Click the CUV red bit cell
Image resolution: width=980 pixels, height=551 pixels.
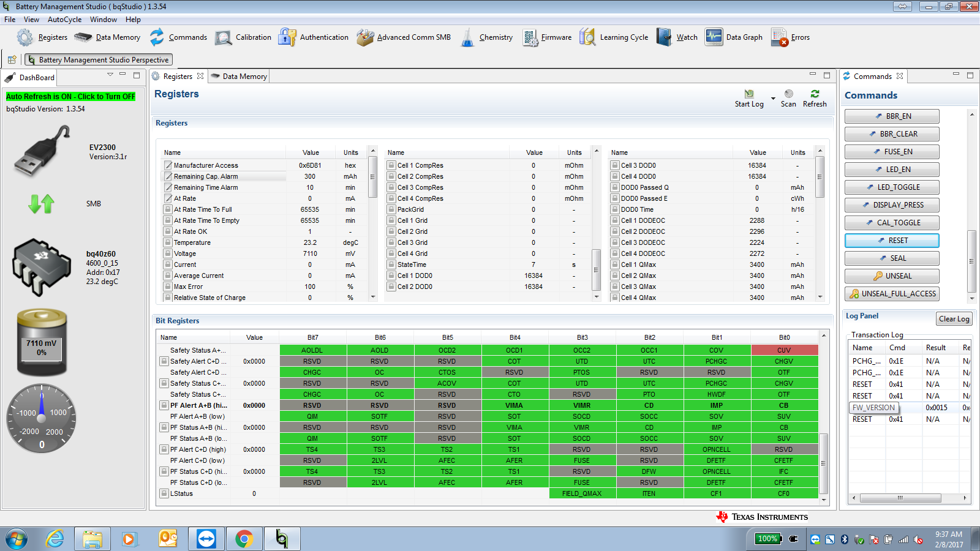[x=784, y=350]
